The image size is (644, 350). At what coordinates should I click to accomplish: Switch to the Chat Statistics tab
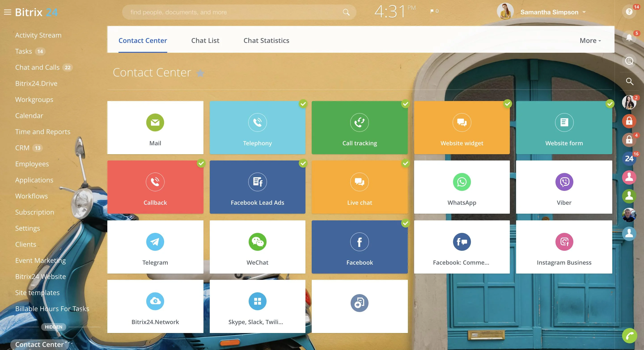266,40
